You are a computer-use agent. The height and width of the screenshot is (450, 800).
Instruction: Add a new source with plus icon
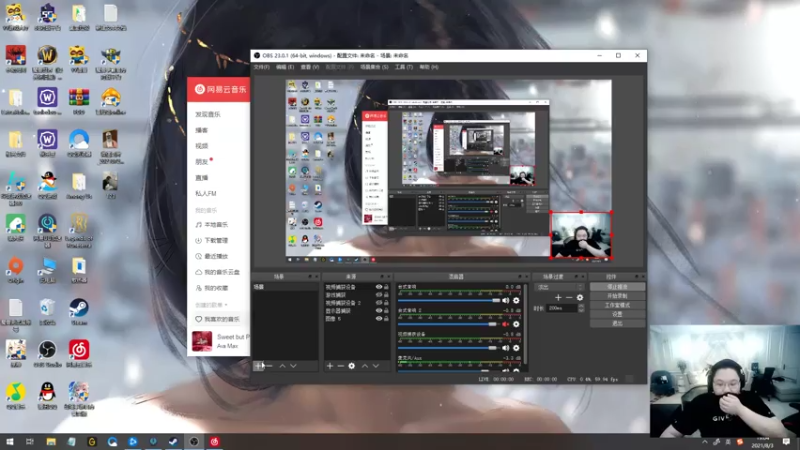point(330,366)
